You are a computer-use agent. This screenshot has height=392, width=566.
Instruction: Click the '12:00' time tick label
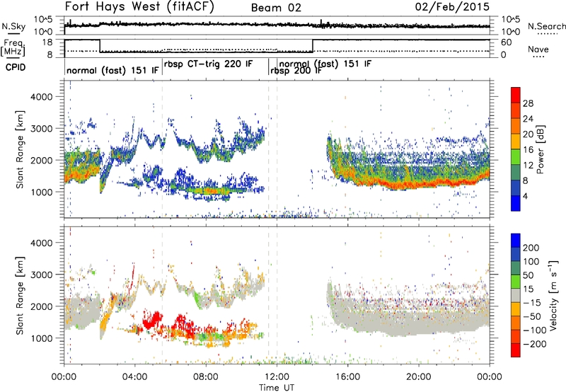[277, 377]
